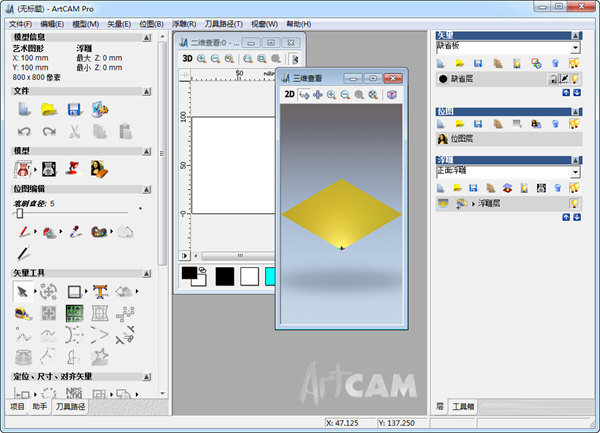Collapse the 文件 section
The image size is (600, 433).
tap(147, 91)
